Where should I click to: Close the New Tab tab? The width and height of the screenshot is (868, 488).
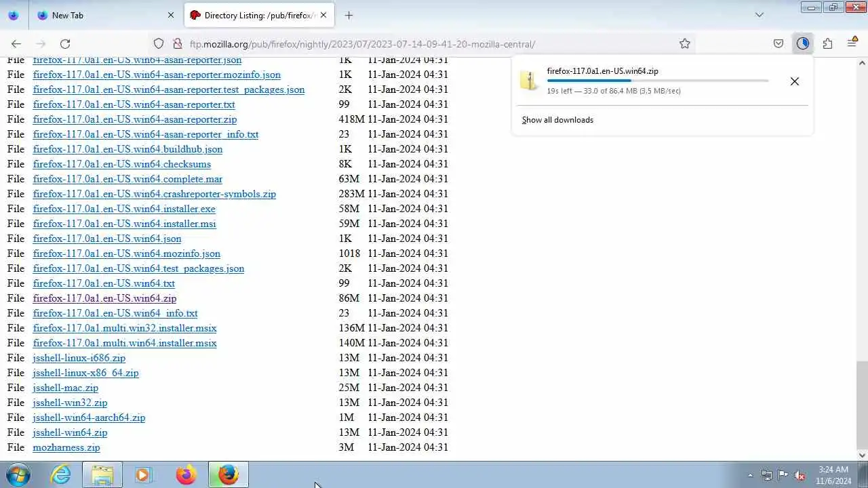pos(171,15)
